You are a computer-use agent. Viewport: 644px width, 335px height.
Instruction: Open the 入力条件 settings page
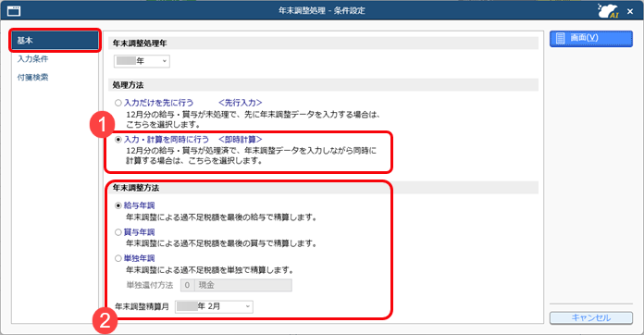point(33,59)
